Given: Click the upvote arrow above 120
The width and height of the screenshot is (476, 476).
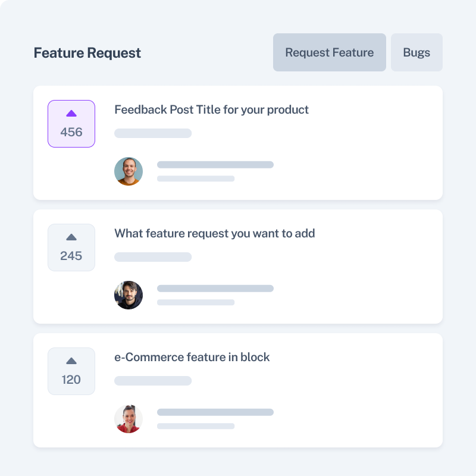Looking at the screenshot, I should [71, 361].
